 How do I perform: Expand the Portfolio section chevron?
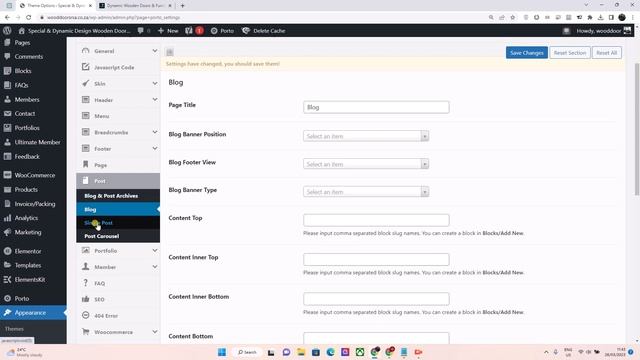155,251
